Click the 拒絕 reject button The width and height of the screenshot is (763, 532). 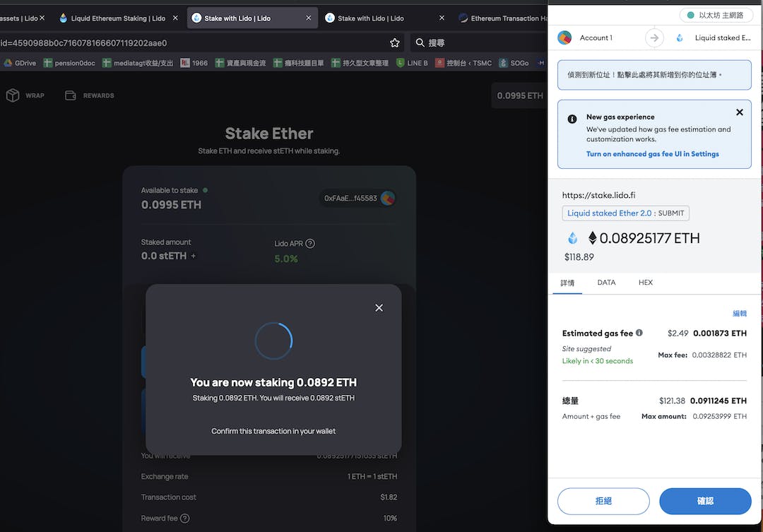point(603,501)
